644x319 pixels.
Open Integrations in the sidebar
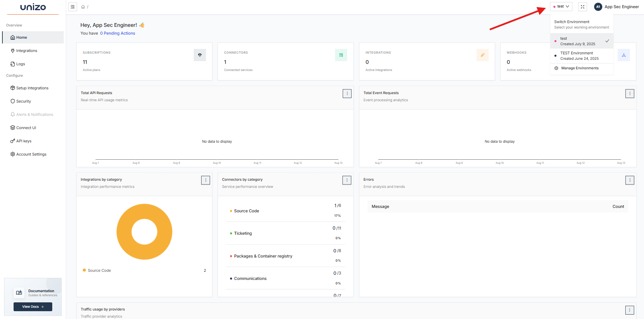(26, 51)
